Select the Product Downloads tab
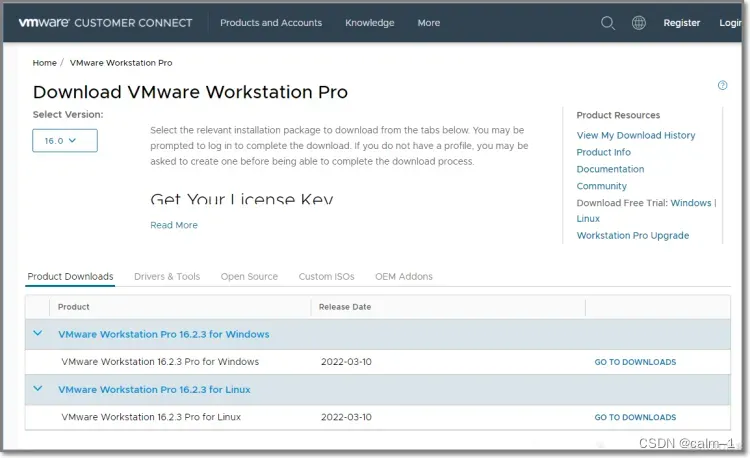The width and height of the screenshot is (750, 458). (x=70, y=276)
